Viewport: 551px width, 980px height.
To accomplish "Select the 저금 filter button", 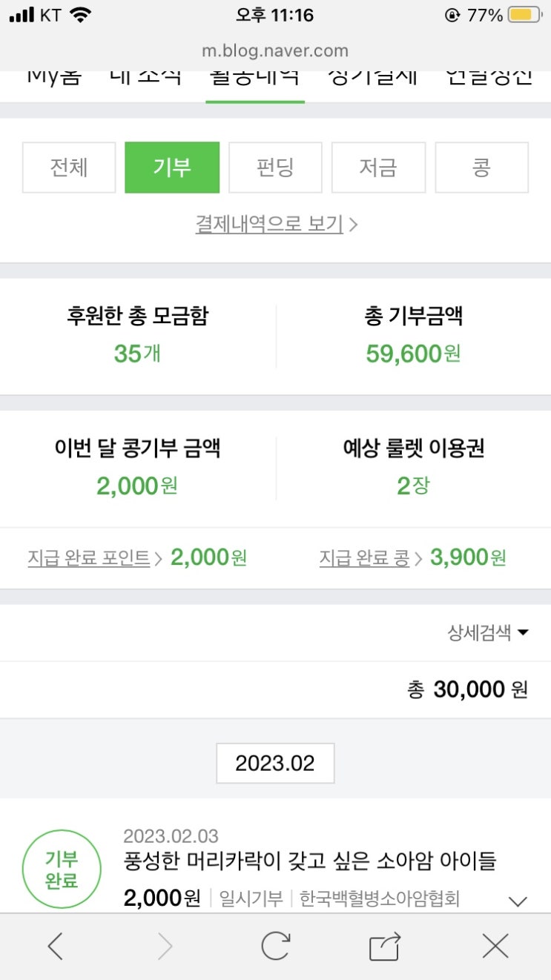I will click(378, 168).
